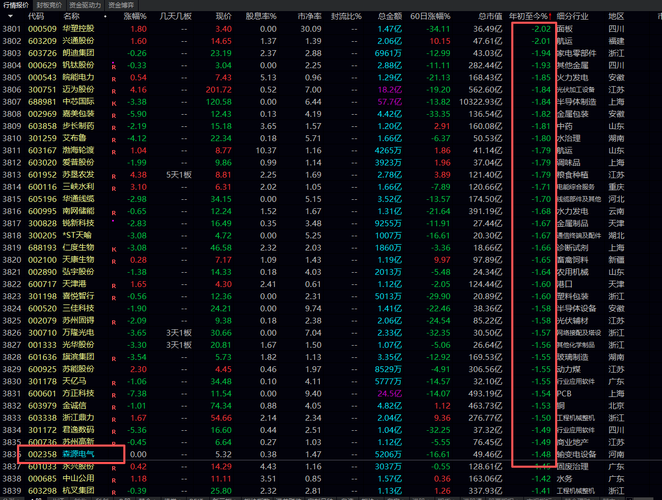The height and width of the screenshot is (500, 662).
Task: Select the 中芯国际 stock name
Action: pos(79,102)
